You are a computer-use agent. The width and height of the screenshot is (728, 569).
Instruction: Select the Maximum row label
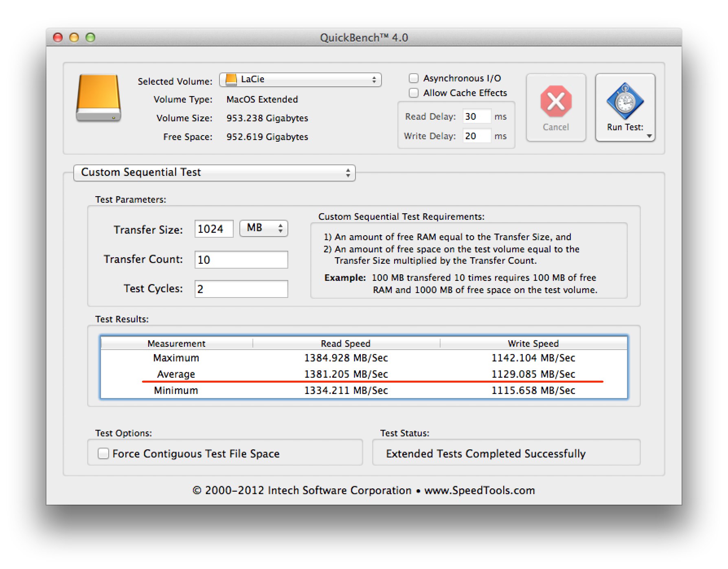coord(176,358)
